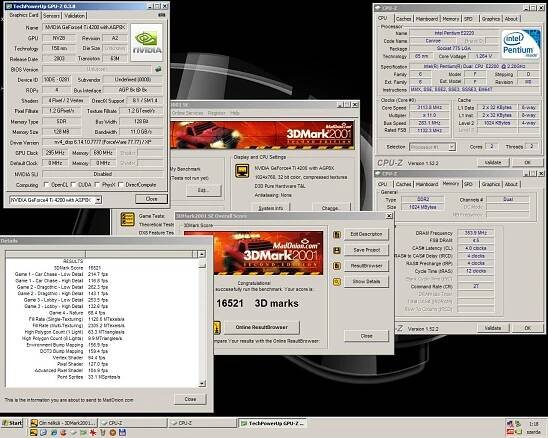Switch to TechPowerUp GPU-Z taskbar button
The height and width of the screenshot is (438, 548).
click(273, 423)
